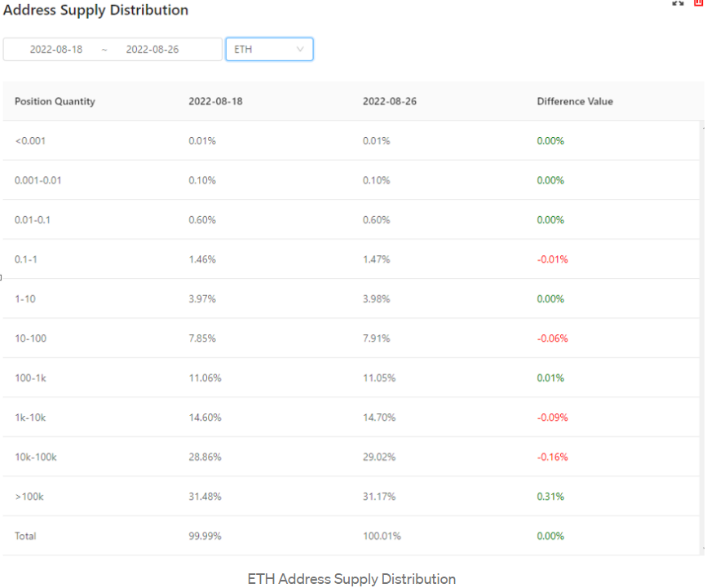
Task: Click the 0.31% difference value
Action: pyautogui.click(x=550, y=497)
